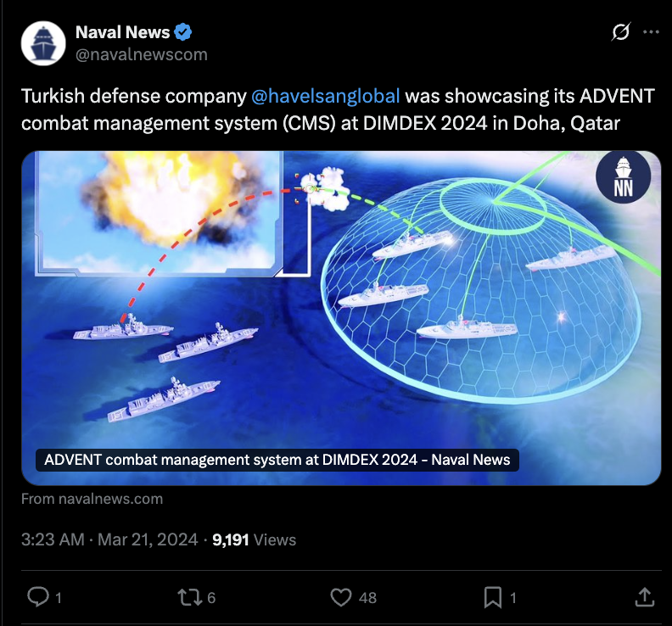This screenshot has height=626, width=672.
Task: Like the post with the heart icon
Action: pos(341,597)
